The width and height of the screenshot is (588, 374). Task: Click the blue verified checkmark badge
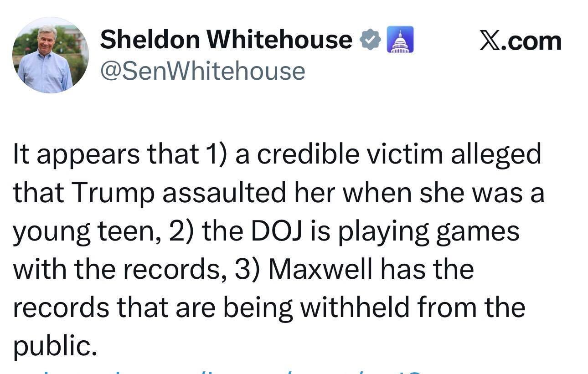click(x=371, y=40)
